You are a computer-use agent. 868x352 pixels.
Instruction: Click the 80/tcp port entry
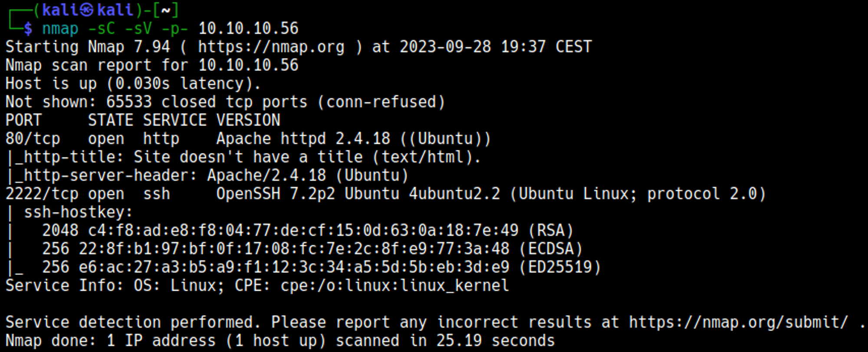pos(33,139)
